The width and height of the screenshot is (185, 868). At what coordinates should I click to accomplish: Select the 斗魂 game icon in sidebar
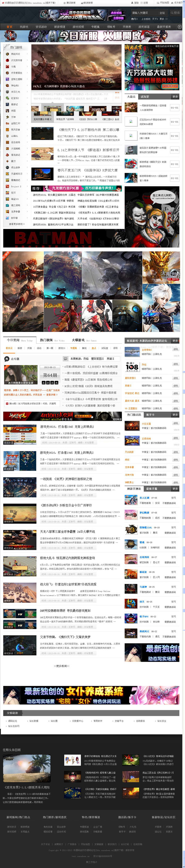tap(7, 67)
